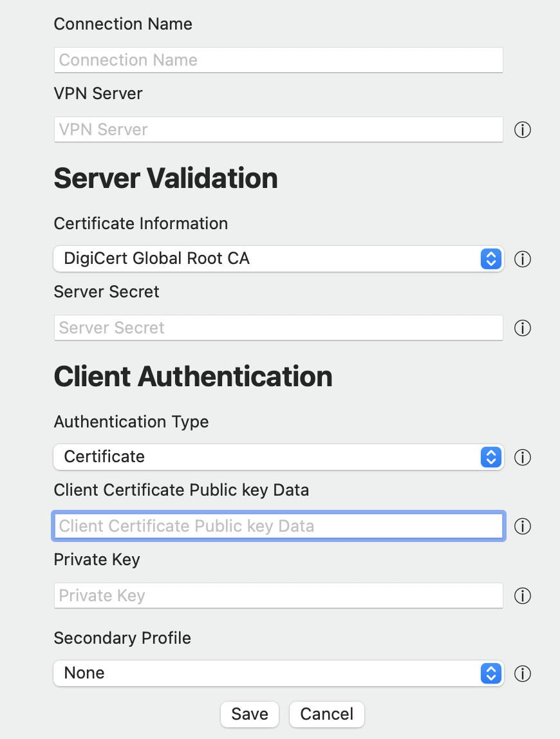Viewport: 560px width, 739px height.
Task: Click the Client Certificate Public key Data field
Action: pos(279,526)
